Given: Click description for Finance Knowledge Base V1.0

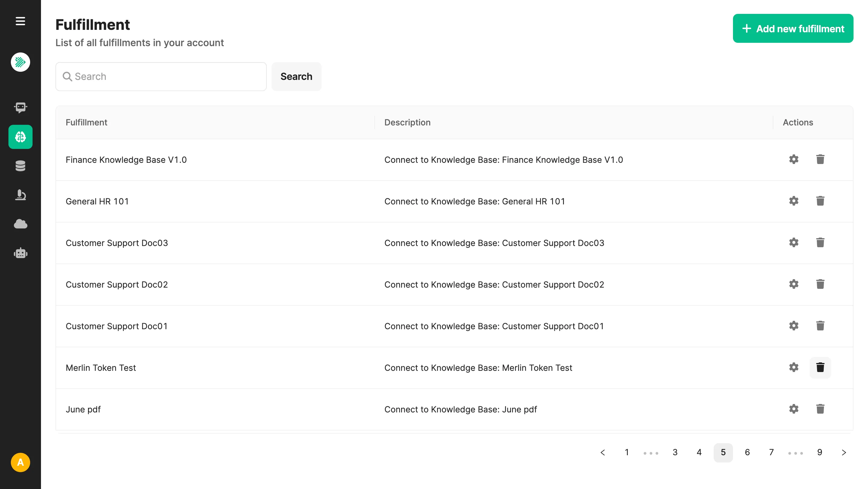Looking at the screenshot, I should pos(503,160).
